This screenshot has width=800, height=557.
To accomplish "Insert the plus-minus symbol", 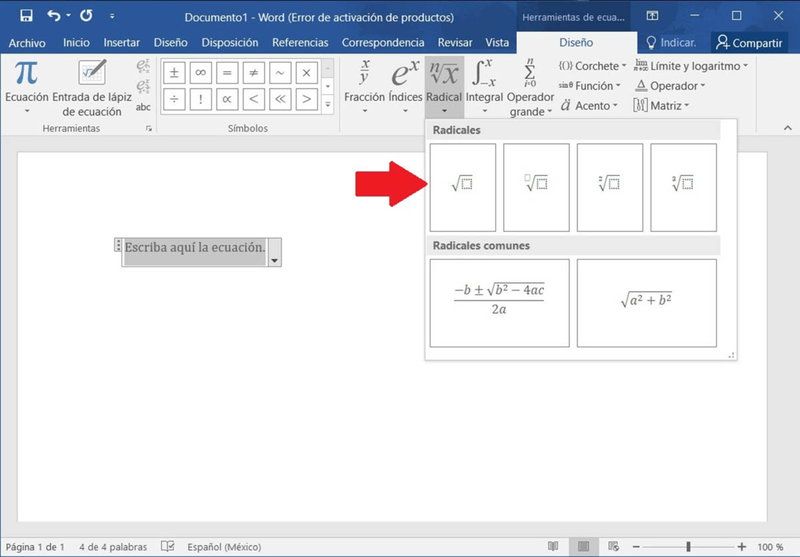I will pos(174,72).
